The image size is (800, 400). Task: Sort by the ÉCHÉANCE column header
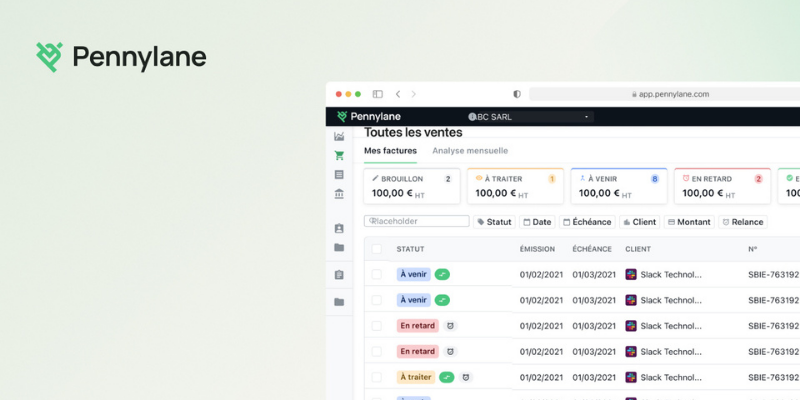click(592, 249)
